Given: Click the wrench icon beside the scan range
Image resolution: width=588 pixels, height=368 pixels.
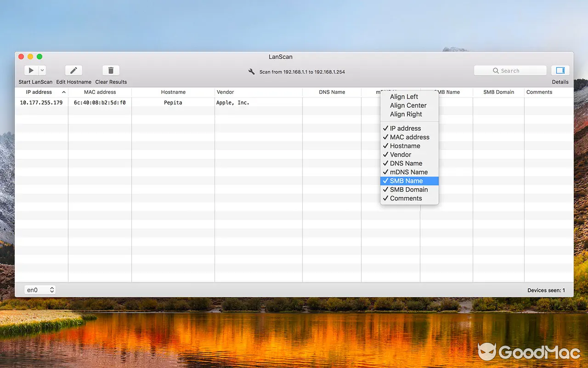Looking at the screenshot, I should [x=252, y=72].
